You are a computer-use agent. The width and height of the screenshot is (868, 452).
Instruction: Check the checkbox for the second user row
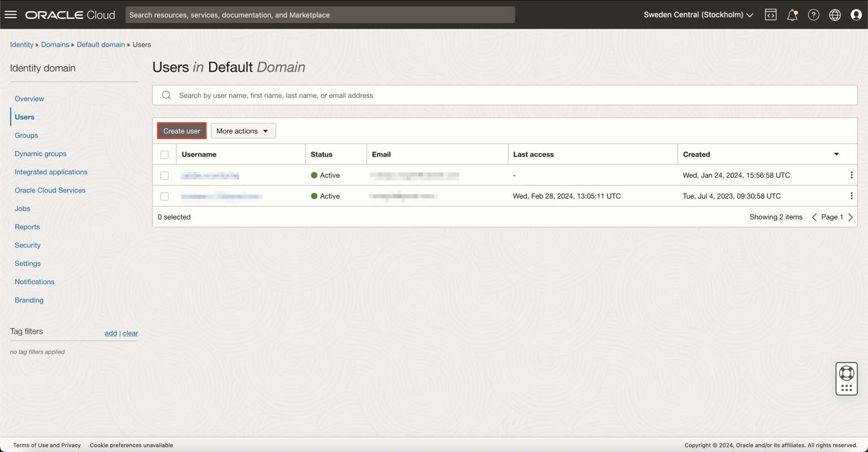click(164, 196)
